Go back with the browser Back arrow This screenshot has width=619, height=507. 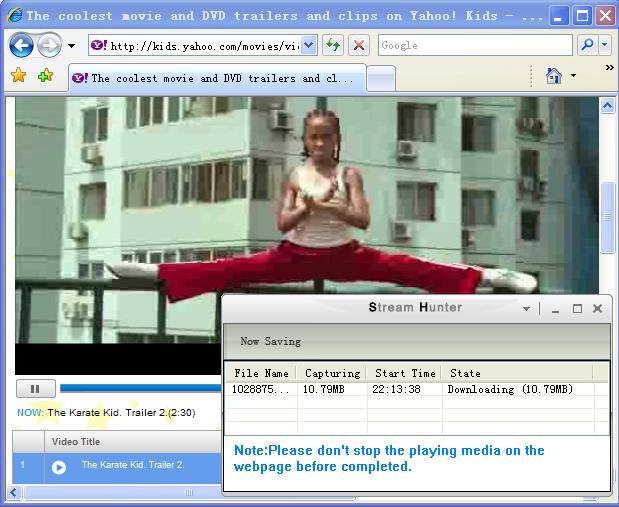tap(21, 45)
